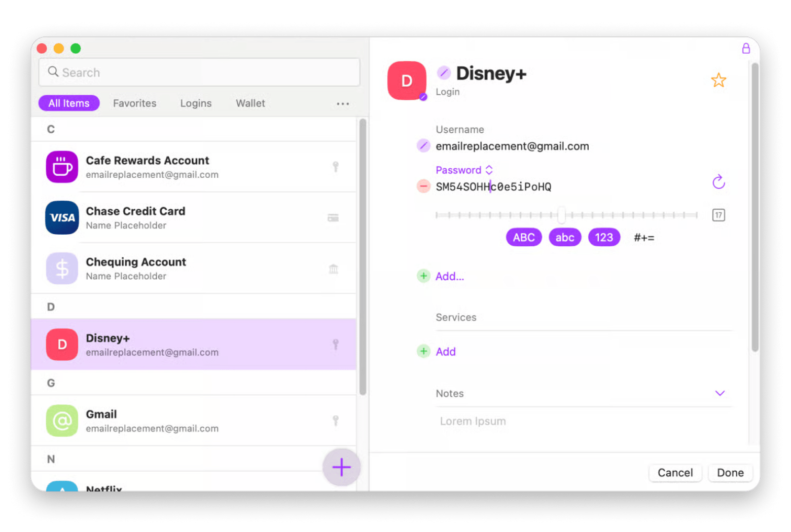791x532 pixels.
Task: Open the Chase Credit Card entry
Action: [194, 217]
